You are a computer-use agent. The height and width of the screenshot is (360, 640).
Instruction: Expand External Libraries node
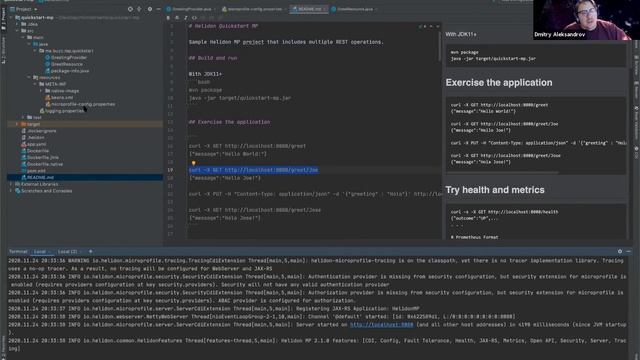[11, 184]
